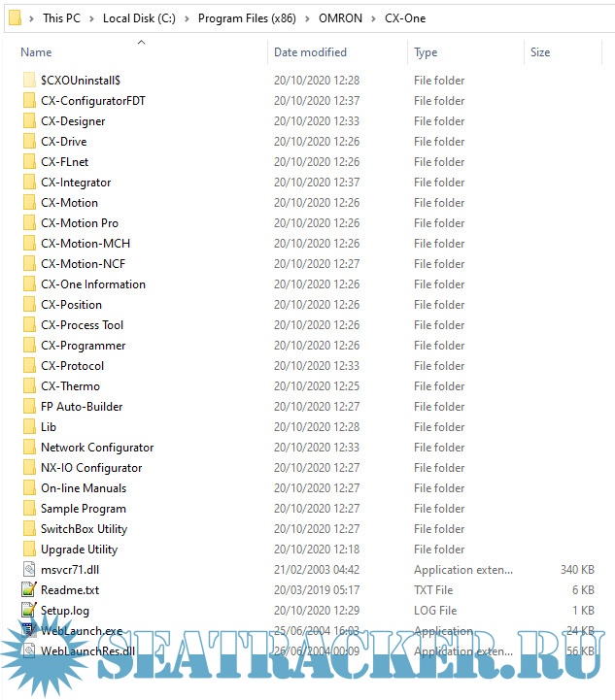Go to This PC in breadcrumb
The image size is (615, 700).
63,18
